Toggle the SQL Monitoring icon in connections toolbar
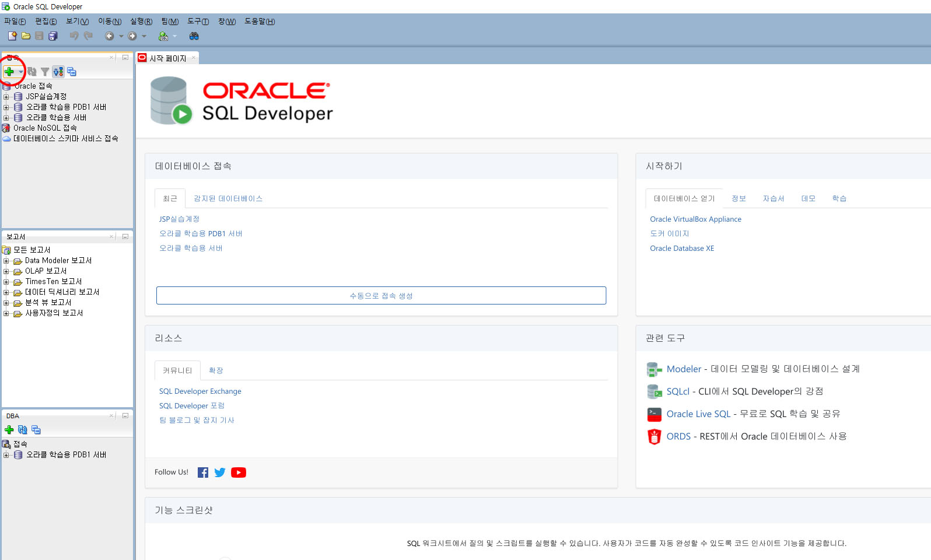Image resolution: width=931 pixels, height=560 pixels. pos(58,72)
